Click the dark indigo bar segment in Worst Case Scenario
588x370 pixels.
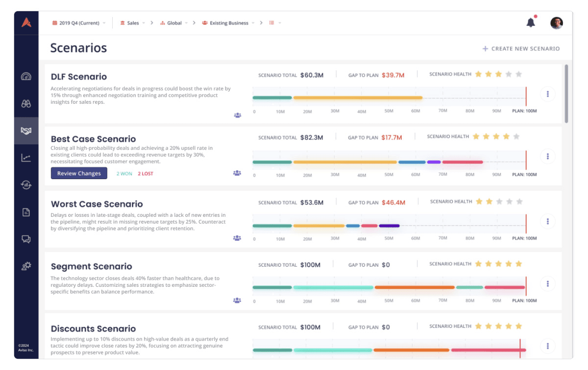point(389,226)
